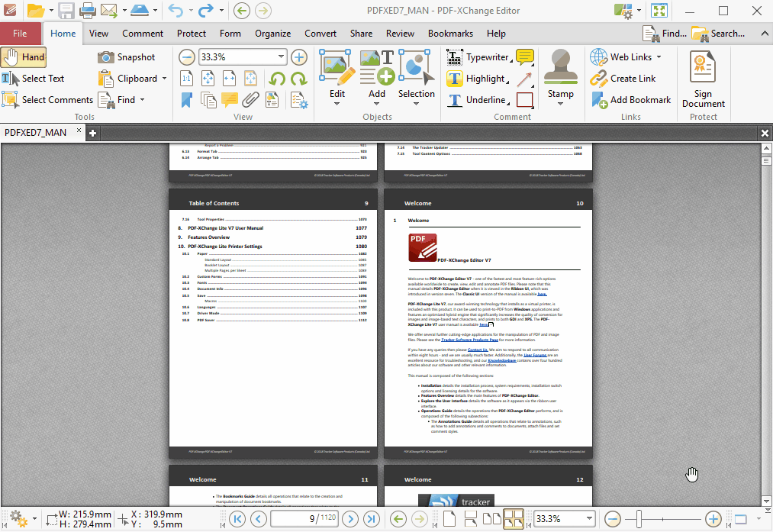Go to the first page
This screenshot has width=773, height=532.
(x=237, y=519)
